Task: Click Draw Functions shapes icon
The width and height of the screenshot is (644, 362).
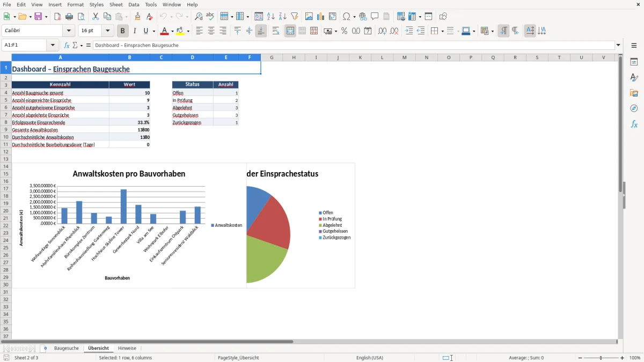Action: (x=443, y=17)
